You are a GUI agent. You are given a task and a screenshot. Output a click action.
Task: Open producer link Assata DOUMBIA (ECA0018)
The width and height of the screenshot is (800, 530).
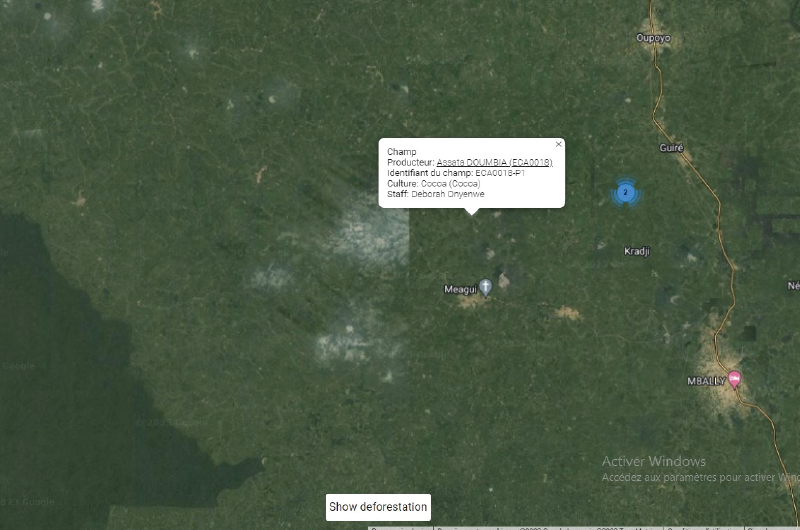click(x=494, y=162)
